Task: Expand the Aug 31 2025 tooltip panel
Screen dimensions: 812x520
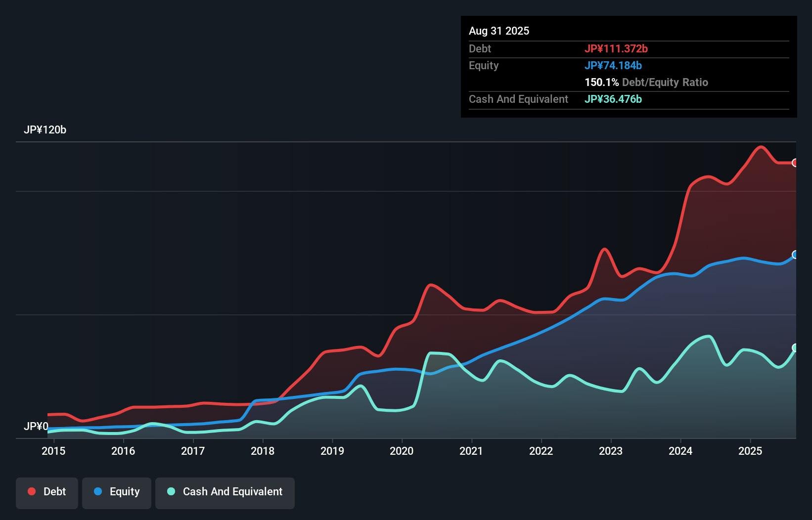Action: pyautogui.click(x=499, y=31)
